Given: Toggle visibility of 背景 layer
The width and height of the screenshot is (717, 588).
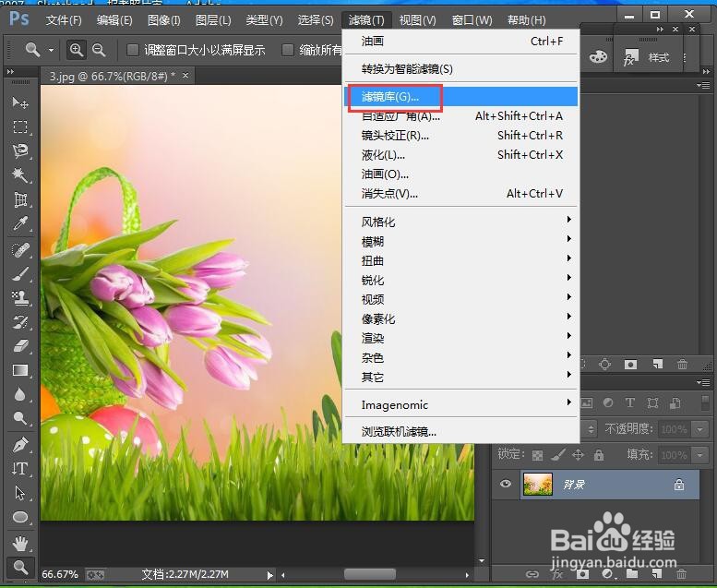Looking at the screenshot, I should [506, 484].
